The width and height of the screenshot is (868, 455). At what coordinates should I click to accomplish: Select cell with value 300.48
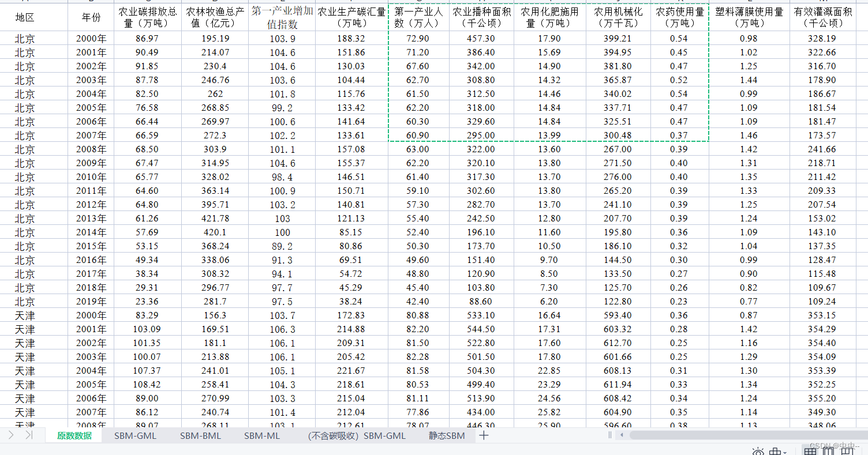[x=618, y=136]
